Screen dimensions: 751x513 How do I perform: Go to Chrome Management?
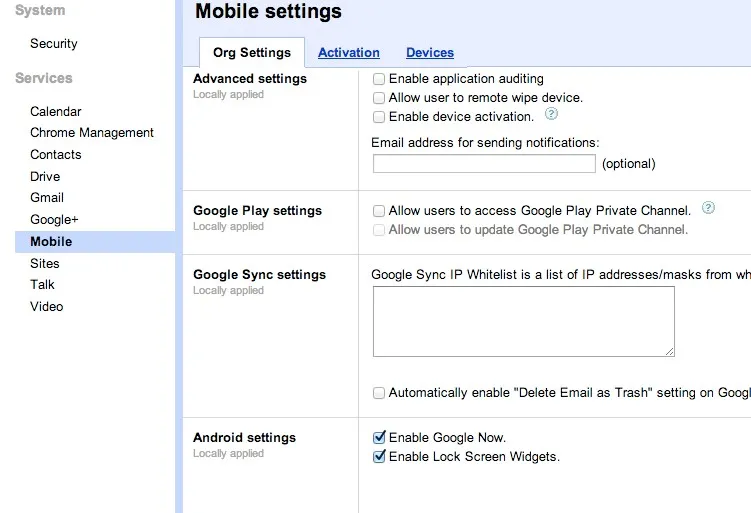tap(91, 133)
